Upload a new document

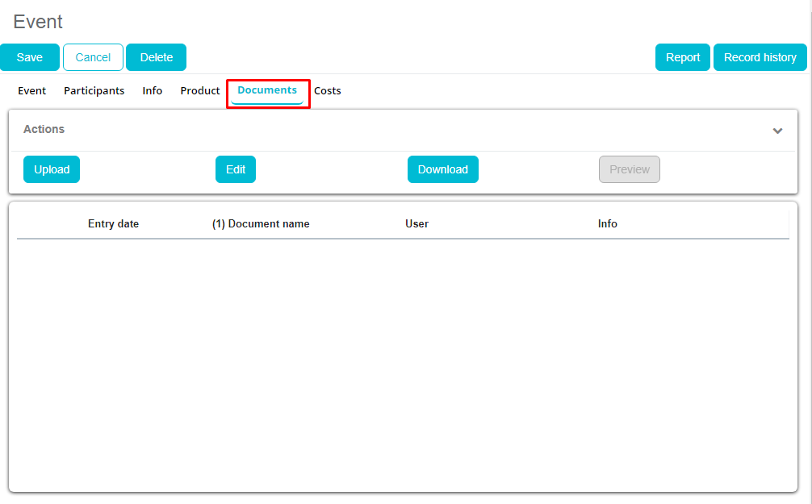tap(52, 169)
